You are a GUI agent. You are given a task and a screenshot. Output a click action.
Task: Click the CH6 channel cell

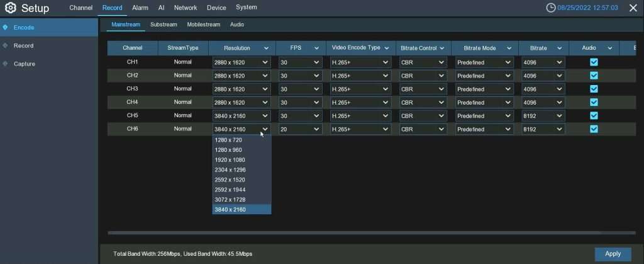[132, 129]
